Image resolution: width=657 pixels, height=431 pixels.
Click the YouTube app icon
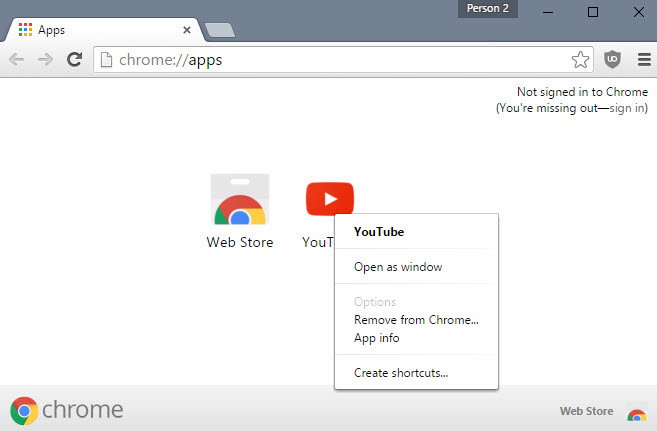[330, 199]
